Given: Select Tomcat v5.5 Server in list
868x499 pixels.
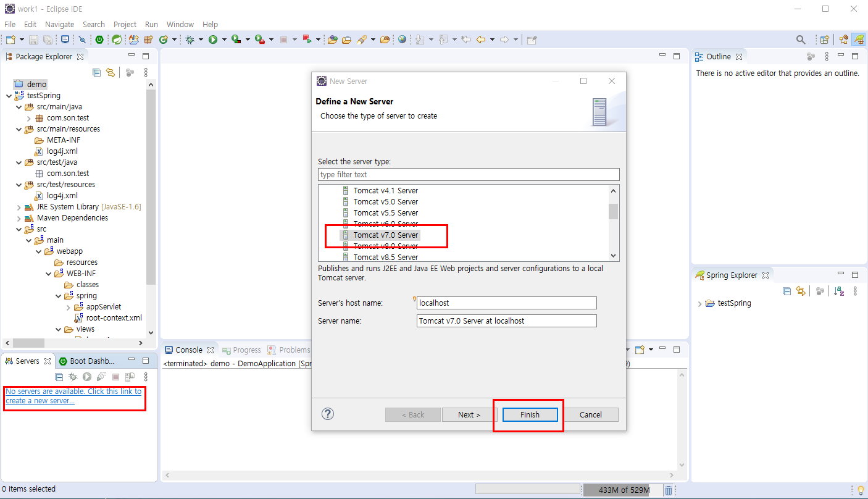Looking at the screenshot, I should [x=386, y=212].
